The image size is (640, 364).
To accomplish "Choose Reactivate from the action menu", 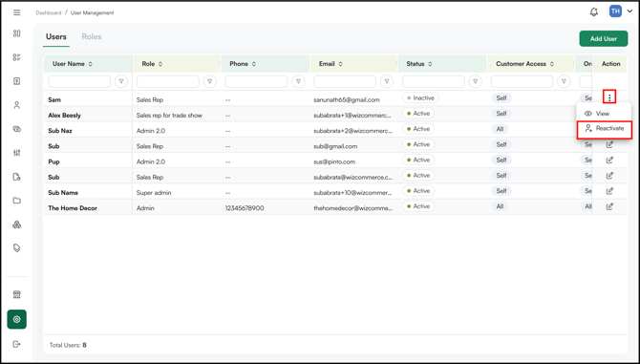I will (x=604, y=129).
